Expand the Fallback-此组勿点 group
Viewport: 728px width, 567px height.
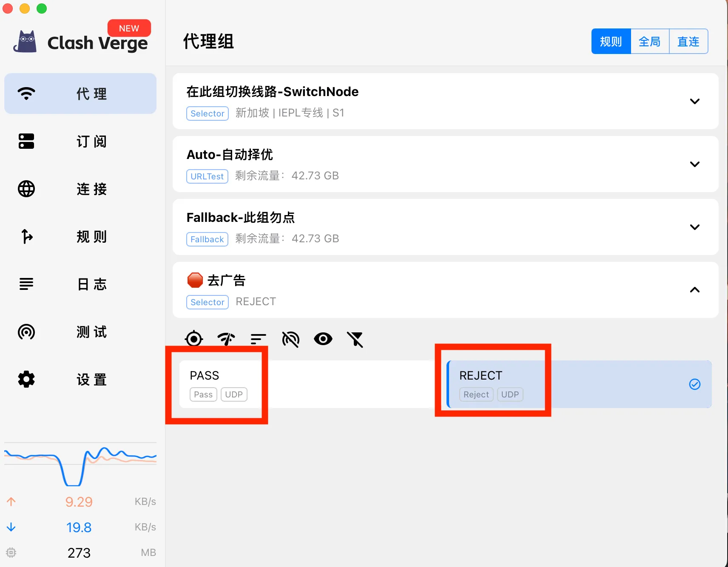(x=694, y=227)
